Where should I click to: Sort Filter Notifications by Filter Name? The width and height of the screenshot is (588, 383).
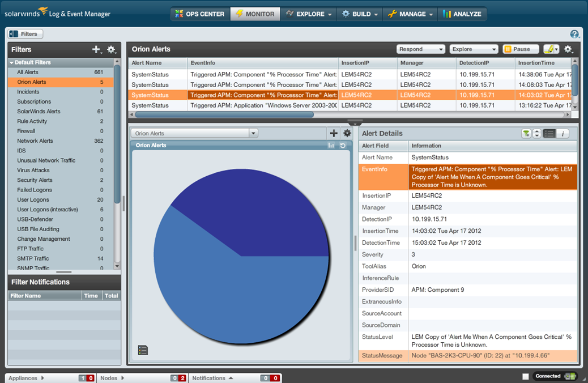tap(45, 296)
